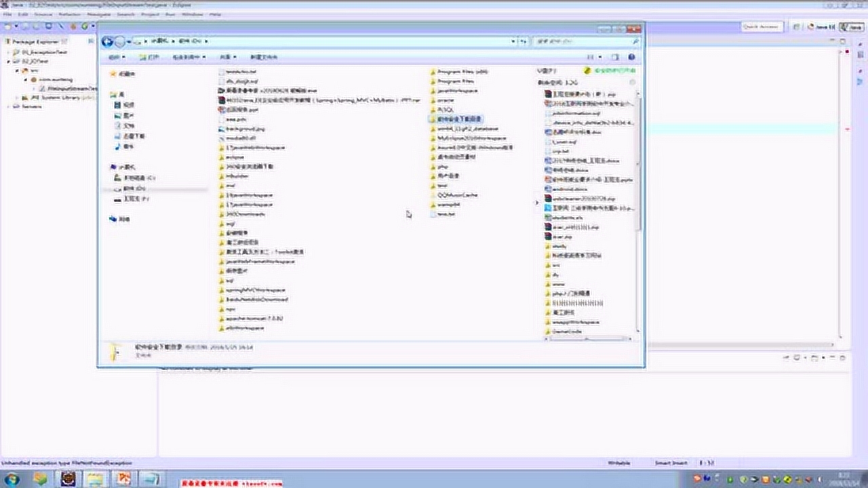This screenshot has width=868, height=488.
Task: Open the Explorer address bar history dropdown
Action: coord(513,41)
